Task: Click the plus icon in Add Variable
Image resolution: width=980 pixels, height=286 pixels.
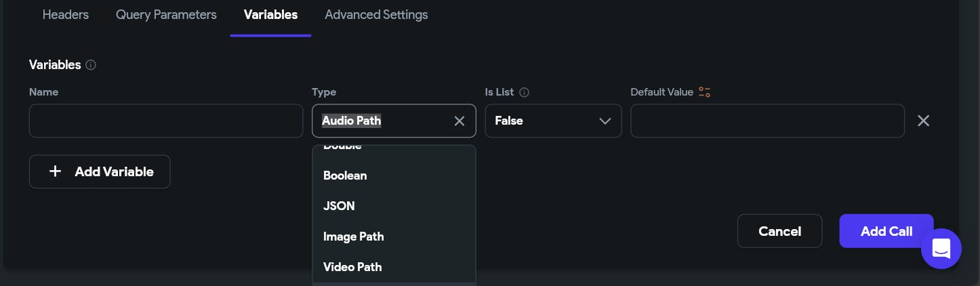Action: [x=56, y=171]
